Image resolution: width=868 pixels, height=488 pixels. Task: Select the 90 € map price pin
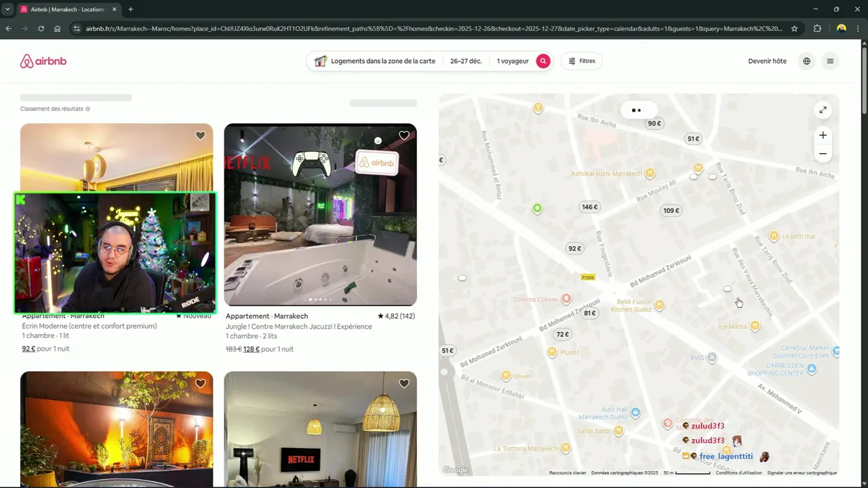coord(654,123)
